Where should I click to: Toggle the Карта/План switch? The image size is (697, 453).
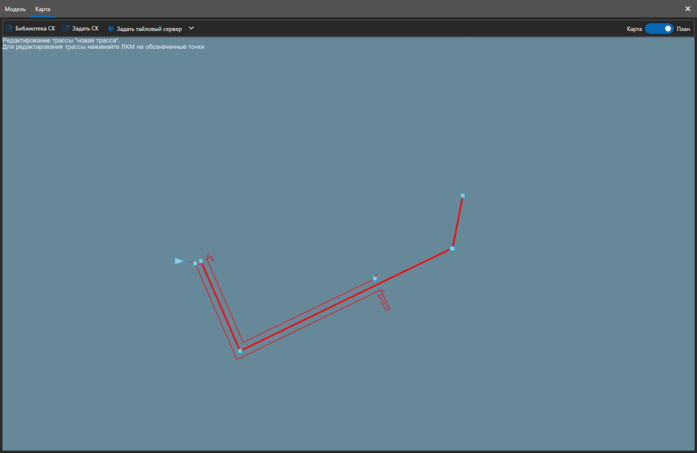coord(659,29)
